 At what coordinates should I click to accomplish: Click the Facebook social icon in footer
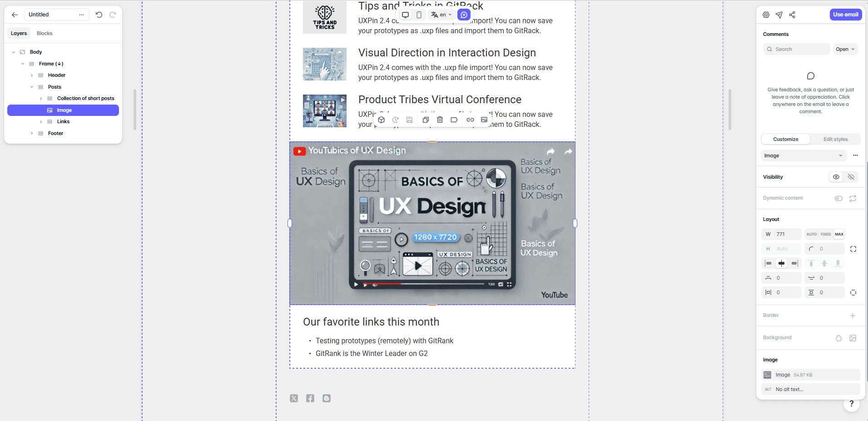[x=310, y=398]
